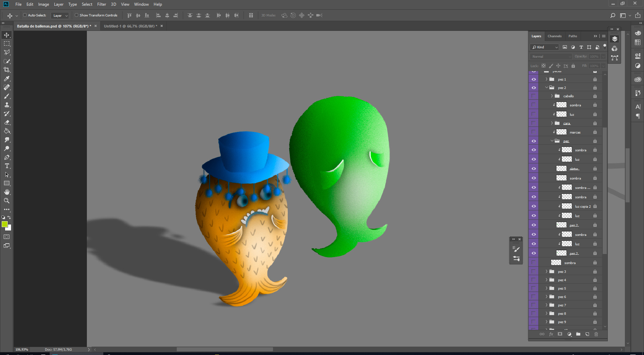Select the Eraser tool
The height and width of the screenshot is (355, 644).
[x=7, y=122]
